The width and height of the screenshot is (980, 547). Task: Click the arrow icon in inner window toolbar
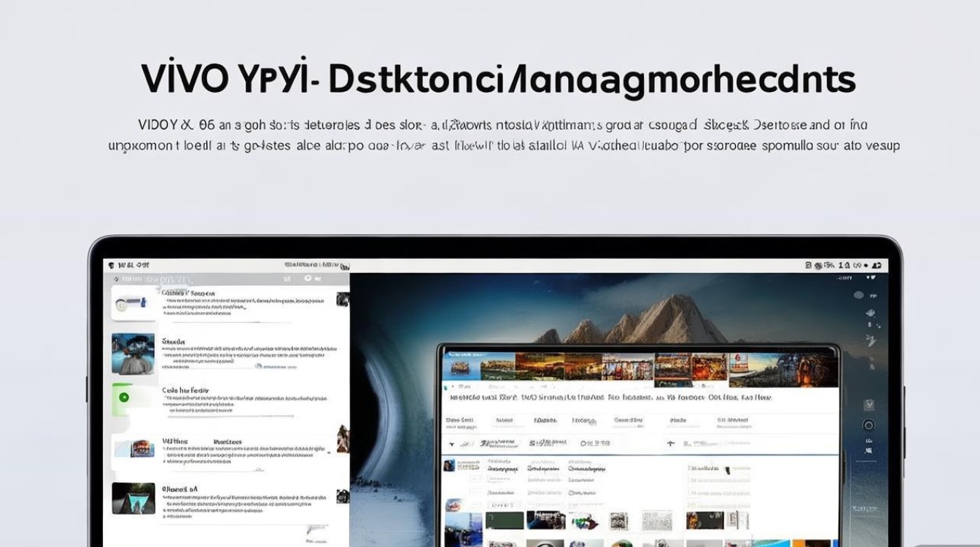(451, 443)
